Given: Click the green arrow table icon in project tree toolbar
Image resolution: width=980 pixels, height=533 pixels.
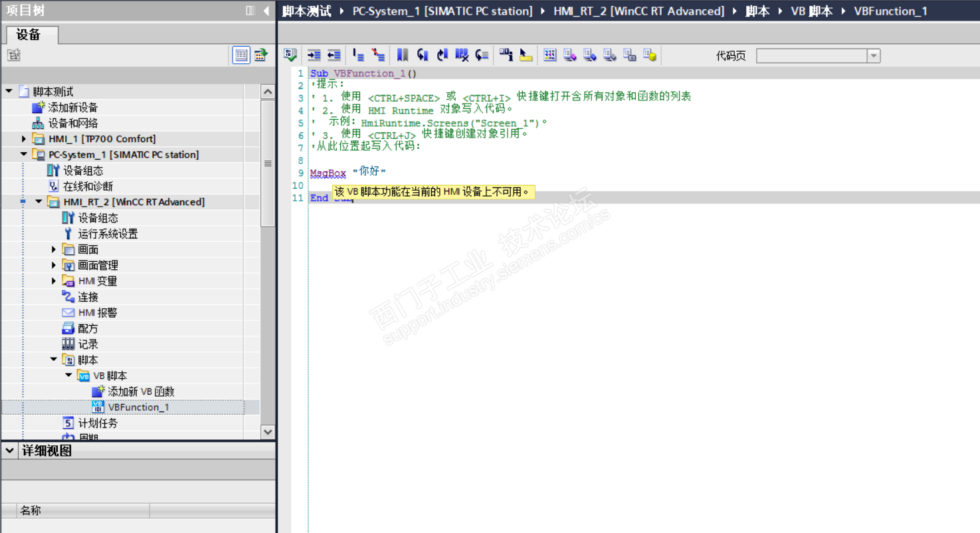Looking at the screenshot, I should [261, 55].
